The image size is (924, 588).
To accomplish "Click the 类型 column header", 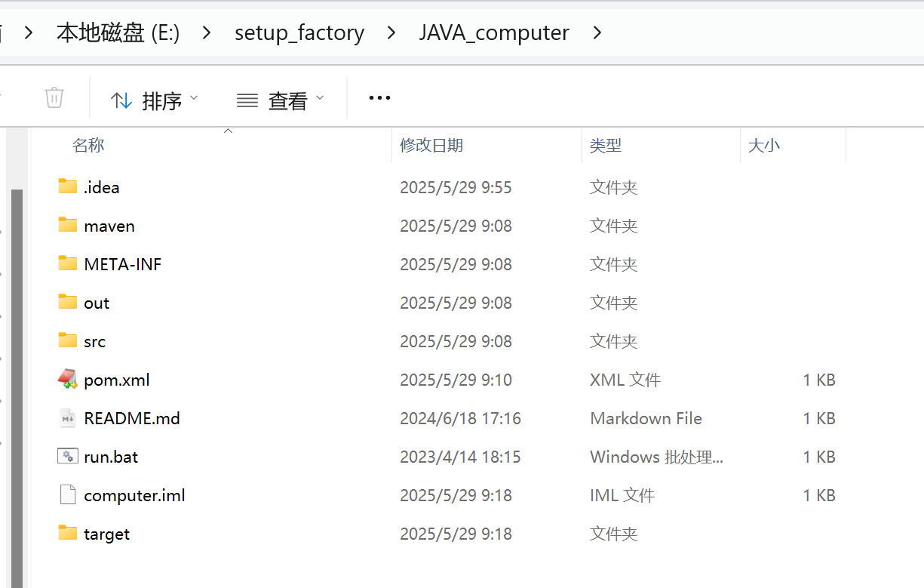I will click(606, 144).
